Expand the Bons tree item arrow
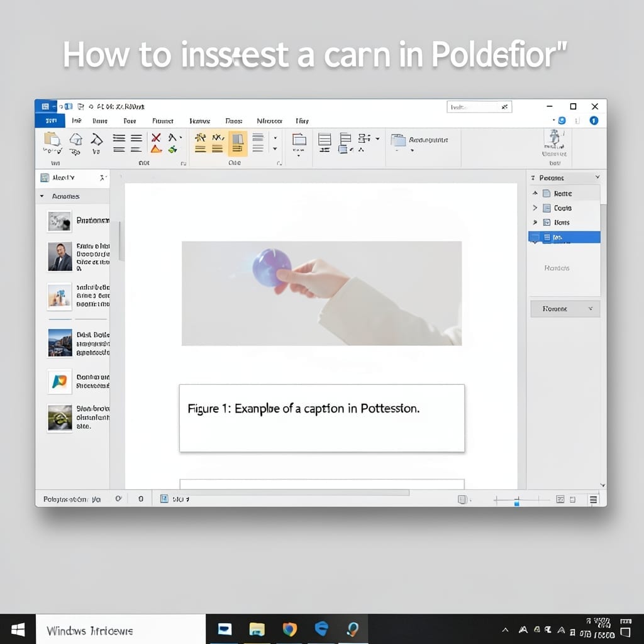The image size is (644, 644). click(535, 222)
